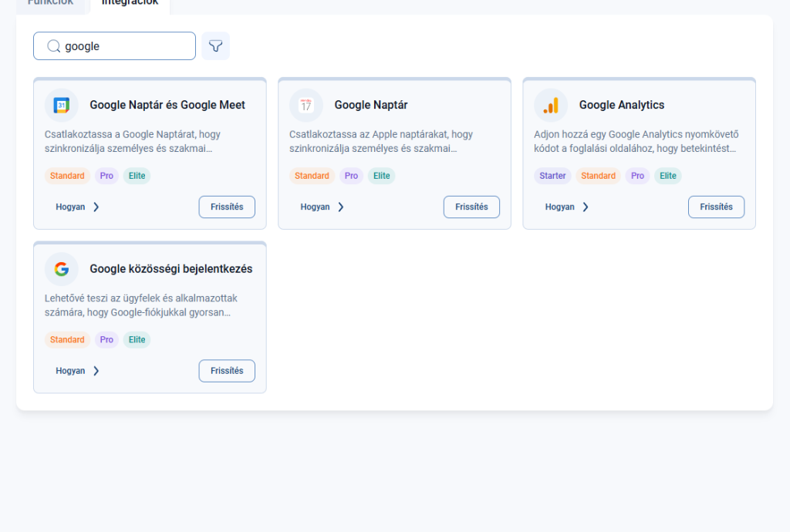Click the magnifier icon in search box
This screenshot has height=532, width=790.
point(53,46)
